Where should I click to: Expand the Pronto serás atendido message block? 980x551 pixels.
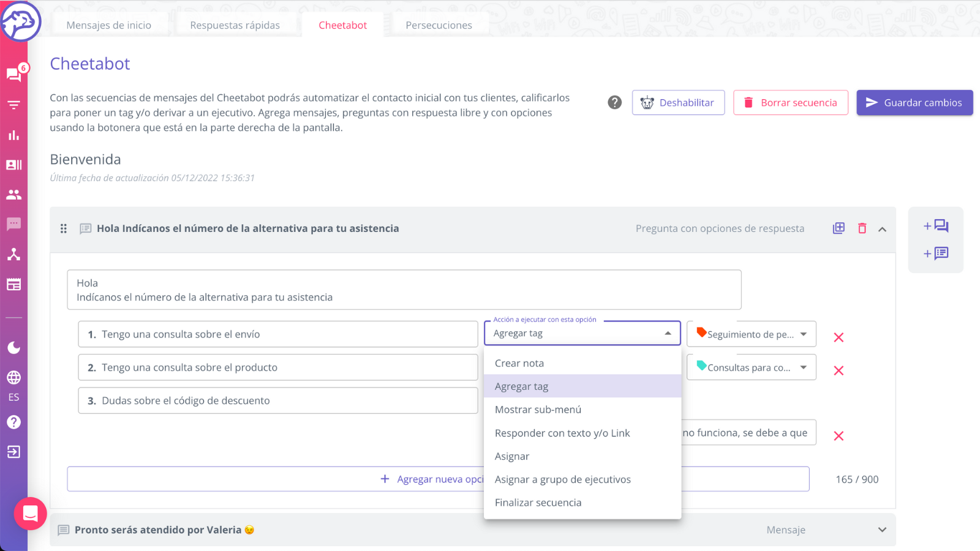(x=882, y=530)
